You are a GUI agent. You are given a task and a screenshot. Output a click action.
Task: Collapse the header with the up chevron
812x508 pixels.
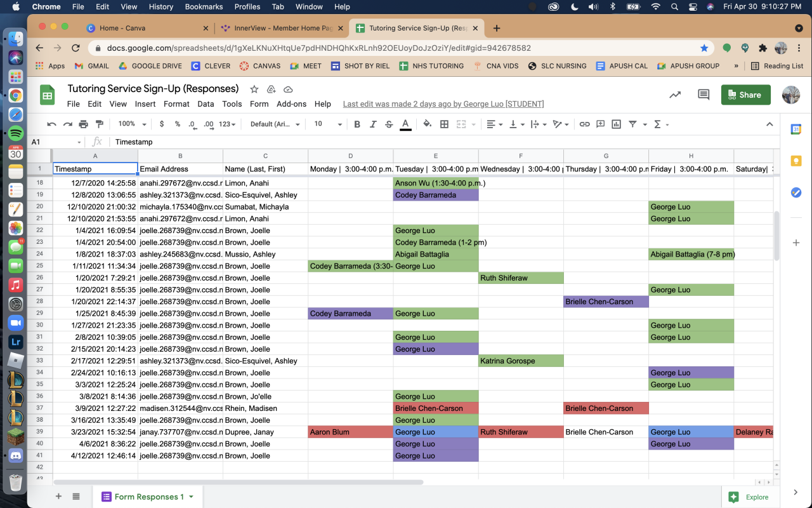769,124
